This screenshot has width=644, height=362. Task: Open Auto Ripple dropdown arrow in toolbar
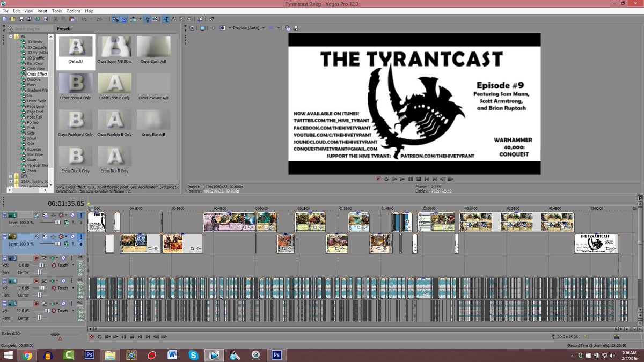point(140,19)
